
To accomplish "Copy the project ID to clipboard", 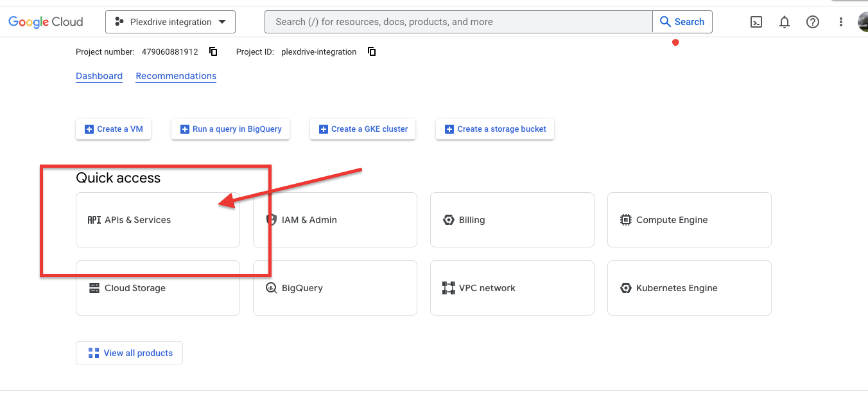I will coord(372,51).
